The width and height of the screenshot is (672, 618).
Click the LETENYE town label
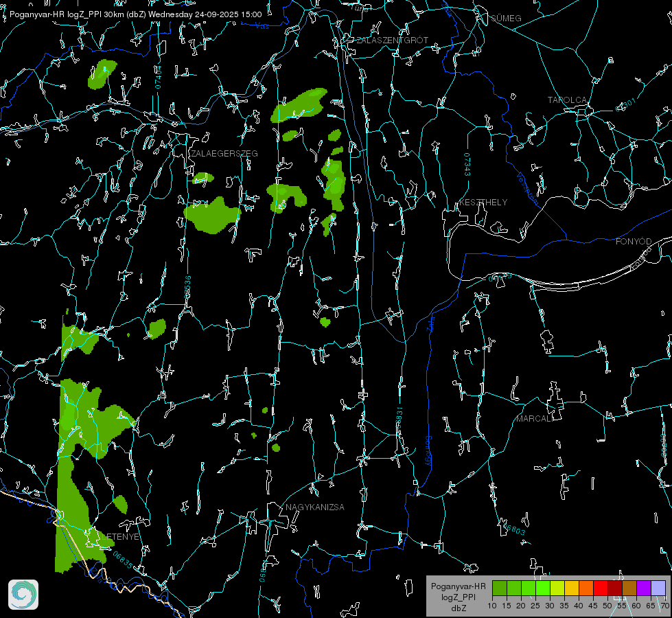coord(120,536)
